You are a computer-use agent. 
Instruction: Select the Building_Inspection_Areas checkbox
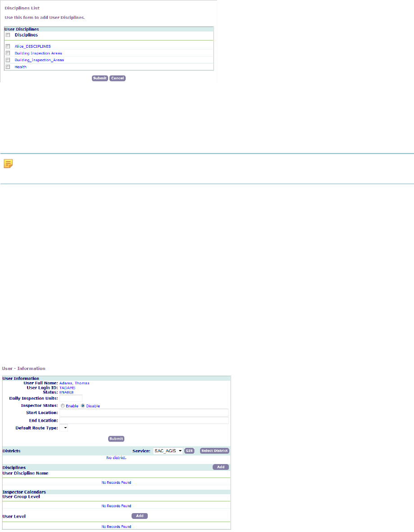[8, 60]
